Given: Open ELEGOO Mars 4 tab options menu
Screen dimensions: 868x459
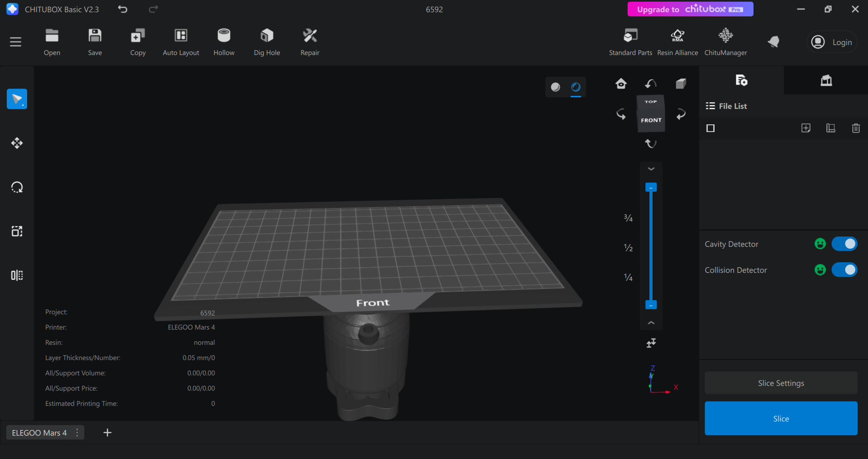Looking at the screenshot, I should click(77, 433).
